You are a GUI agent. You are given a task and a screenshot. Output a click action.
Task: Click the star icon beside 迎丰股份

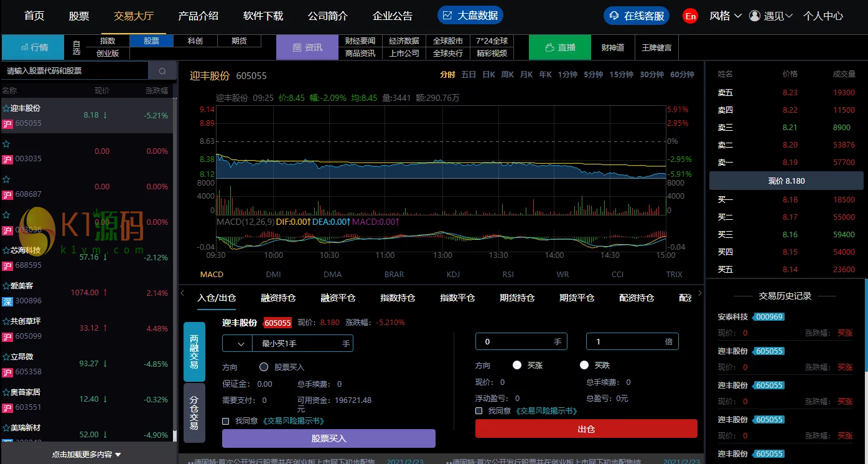click(6, 108)
